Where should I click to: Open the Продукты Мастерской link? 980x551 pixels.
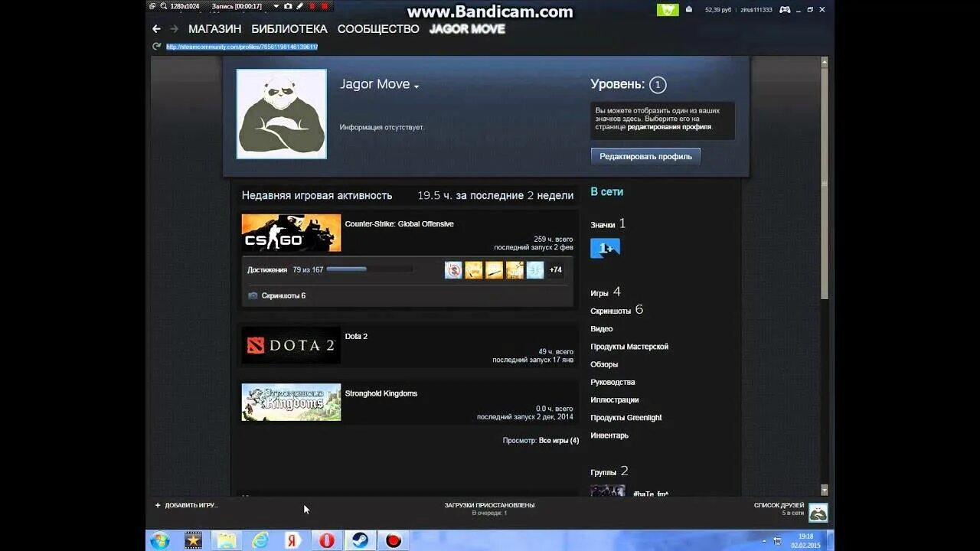(x=629, y=347)
